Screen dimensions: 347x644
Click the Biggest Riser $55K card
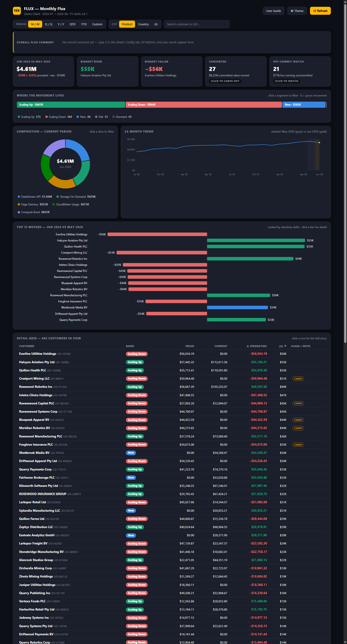click(107, 71)
